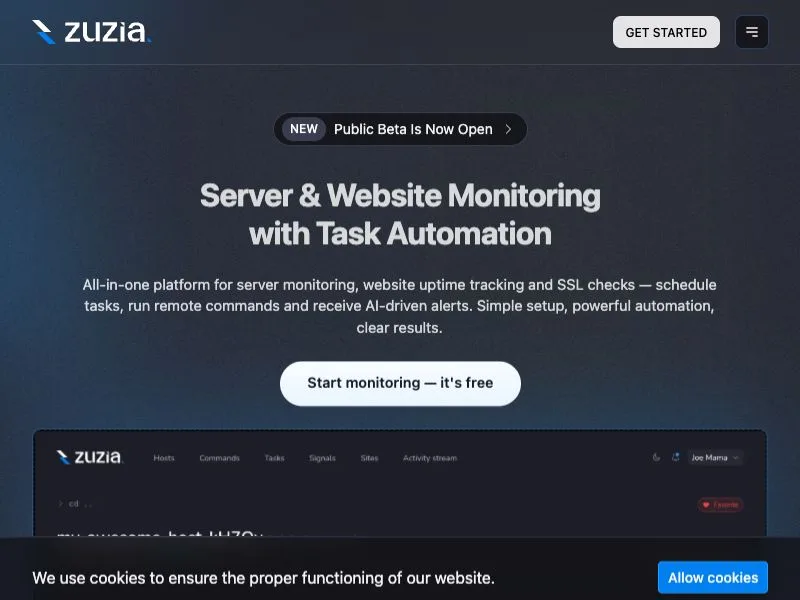Expand the Joe Mama user dropdown
Image resolution: width=800 pixels, height=600 pixels.
(715, 458)
